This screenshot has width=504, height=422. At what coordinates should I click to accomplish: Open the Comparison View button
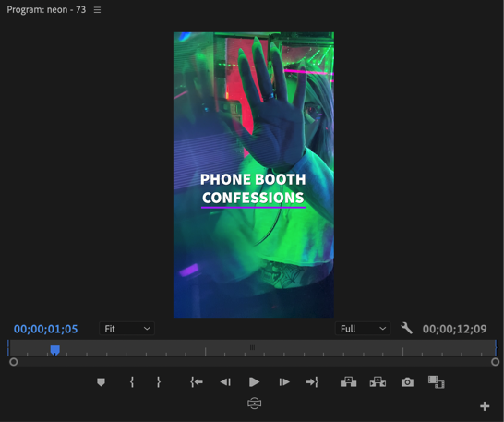point(437,382)
